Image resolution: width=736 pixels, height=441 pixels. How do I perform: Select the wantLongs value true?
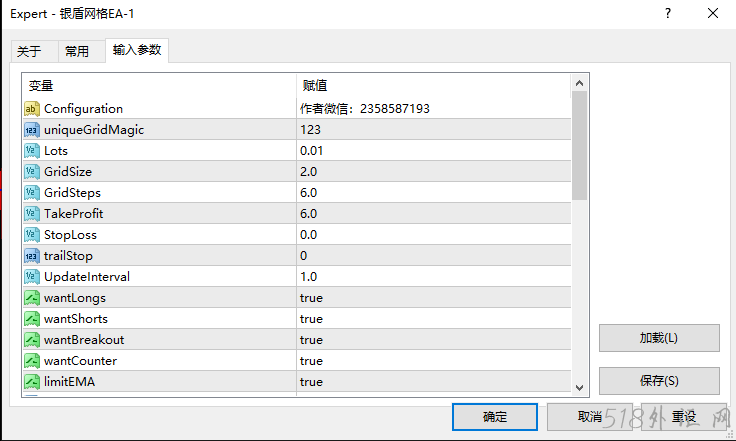pyautogui.click(x=434, y=298)
